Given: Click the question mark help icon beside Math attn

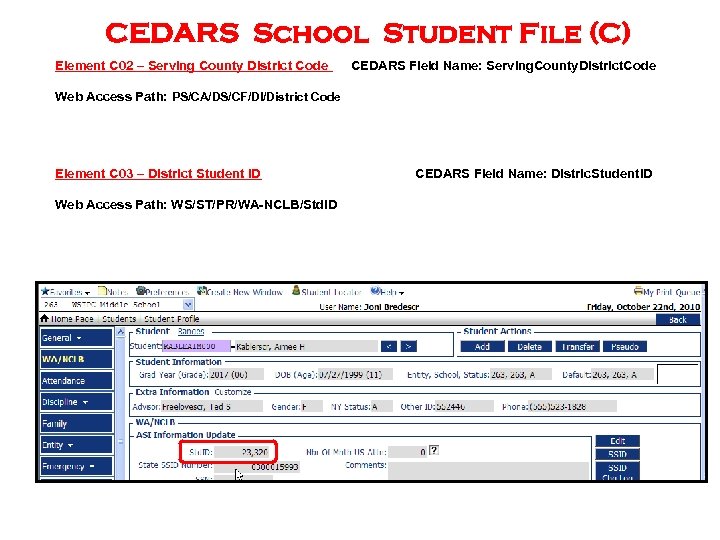Looking at the screenshot, I should [x=433, y=450].
